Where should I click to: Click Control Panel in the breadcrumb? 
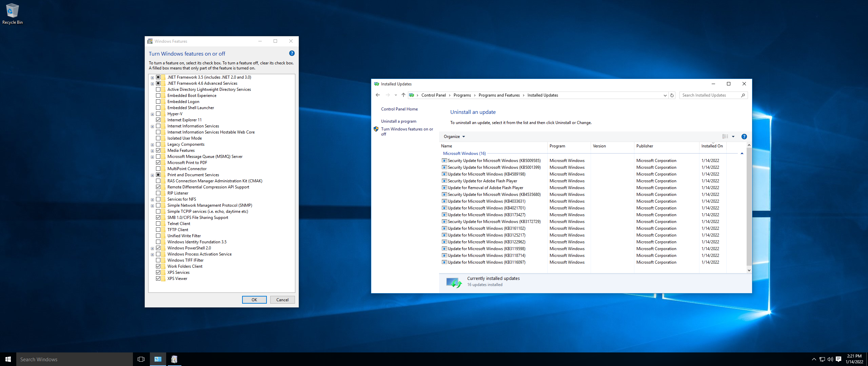pos(433,95)
